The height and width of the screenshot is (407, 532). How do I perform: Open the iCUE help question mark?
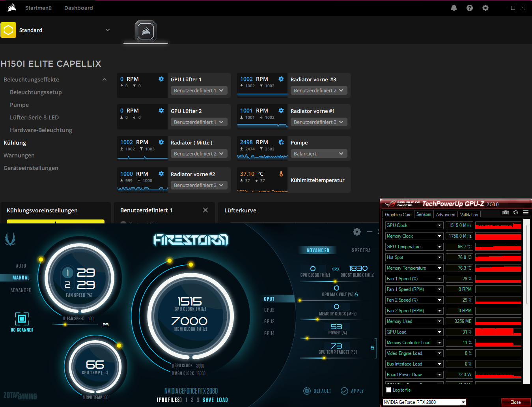(x=470, y=8)
